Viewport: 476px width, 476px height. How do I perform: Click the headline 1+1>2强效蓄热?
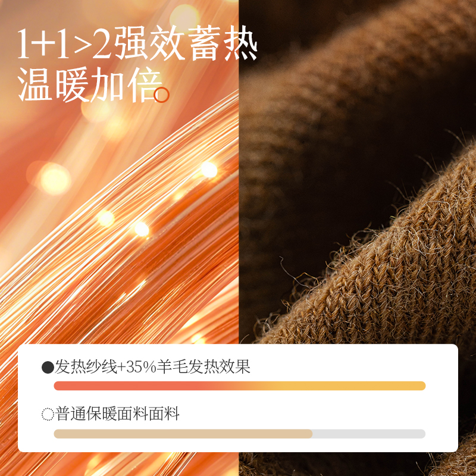click(x=137, y=43)
